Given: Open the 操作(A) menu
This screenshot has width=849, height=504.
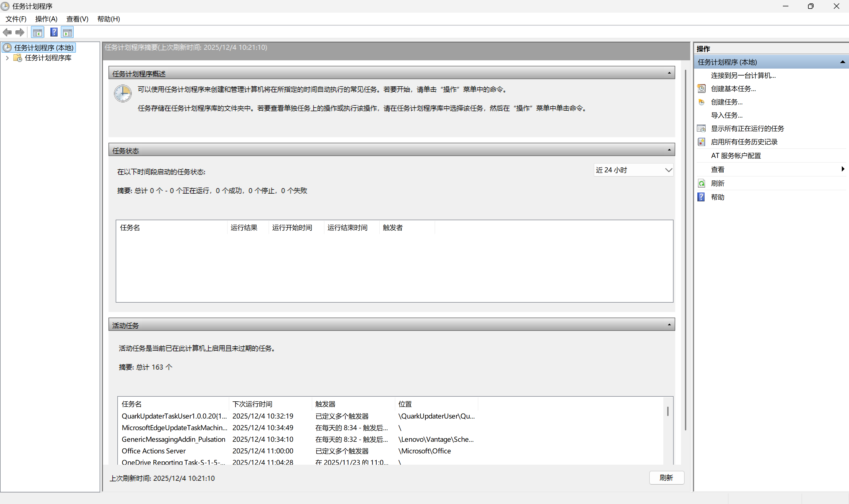Looking at the screenshot, I should pos(46,19).
